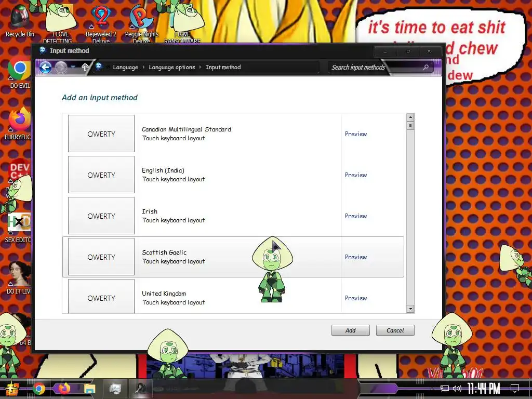Open the DO IT LIVE portrait shortcut
This screenshot has height=399, width=532.
click(19, 276)
